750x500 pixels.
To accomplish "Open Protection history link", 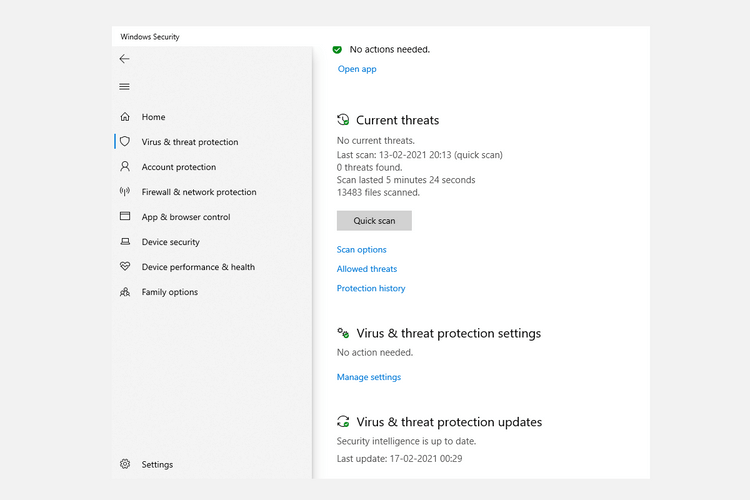I will [x=371, y=289].
